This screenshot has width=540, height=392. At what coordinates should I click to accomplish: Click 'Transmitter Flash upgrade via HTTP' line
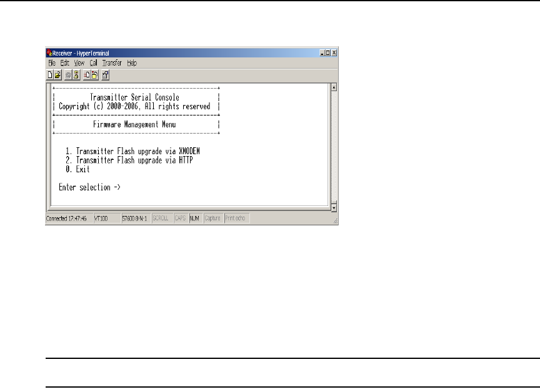129,160
